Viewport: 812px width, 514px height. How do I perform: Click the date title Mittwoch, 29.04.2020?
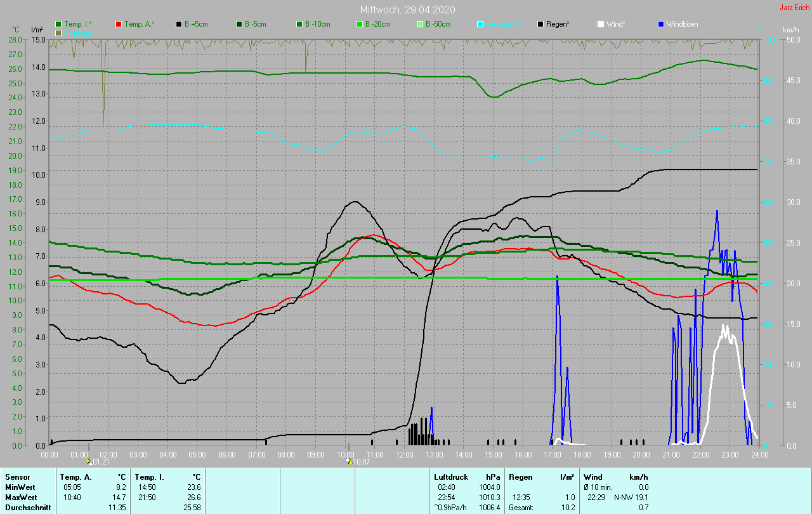(x=407, y=10)
